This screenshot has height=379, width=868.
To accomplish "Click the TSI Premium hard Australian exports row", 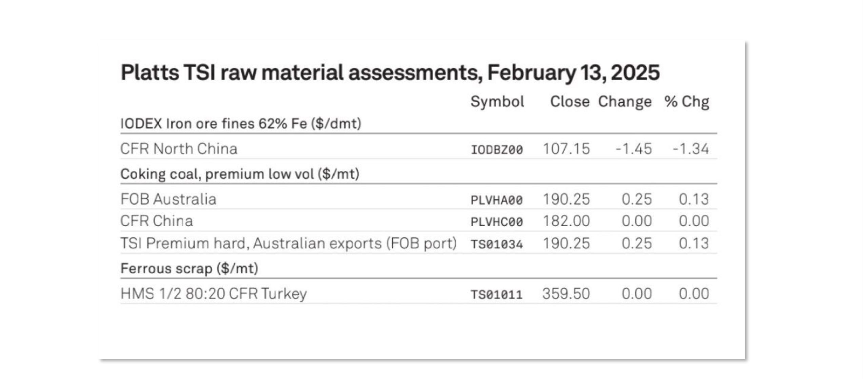I will (418, 243).
